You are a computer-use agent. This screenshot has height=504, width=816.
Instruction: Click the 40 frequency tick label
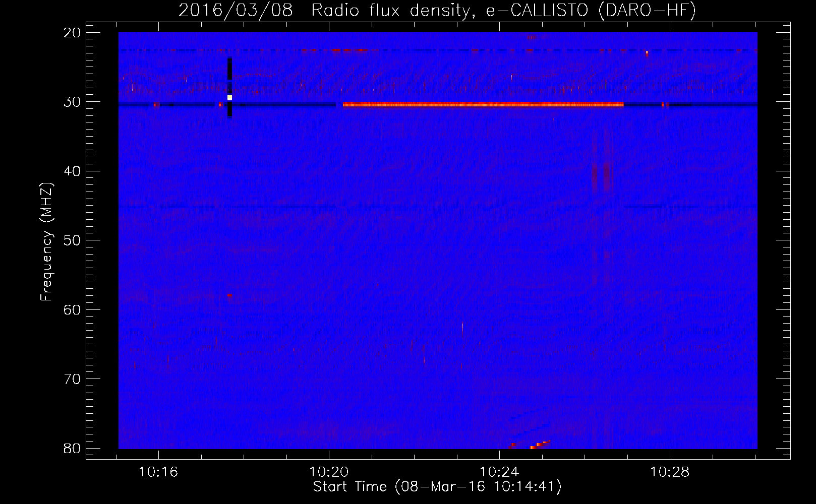pos(72,171)
